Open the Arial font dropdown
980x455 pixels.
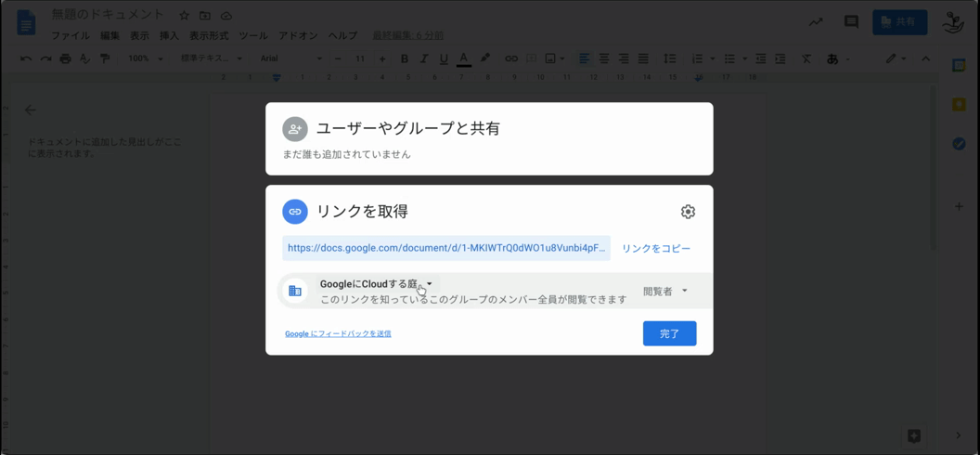(x=290, y=58)
